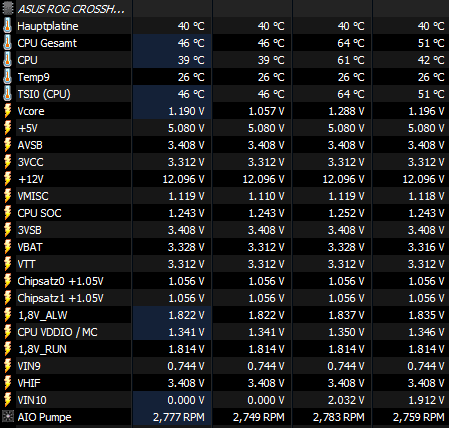Click the lightning bolt icon beside 3VSB

[7, 230]
